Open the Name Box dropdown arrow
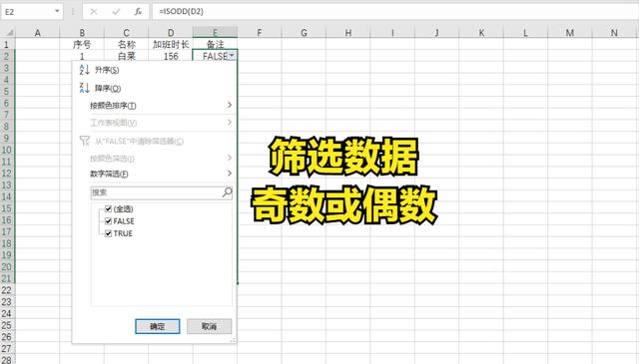This screenshot has height=364, width=639. (57, 11)
